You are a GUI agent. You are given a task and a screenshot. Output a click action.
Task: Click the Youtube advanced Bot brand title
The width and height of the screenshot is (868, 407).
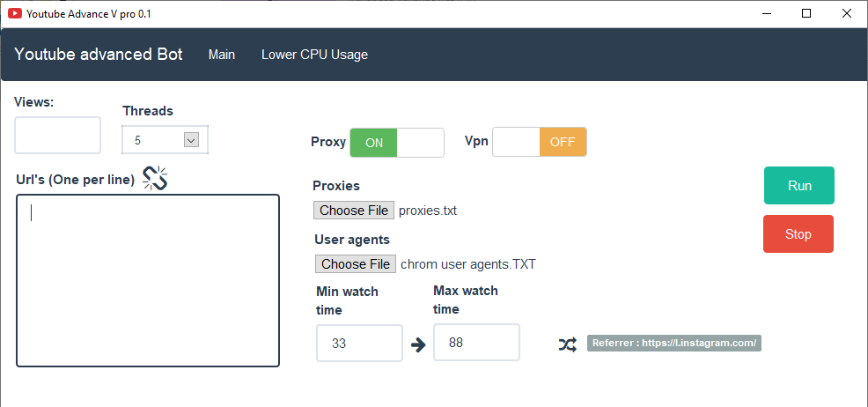(x=99, y=55)
